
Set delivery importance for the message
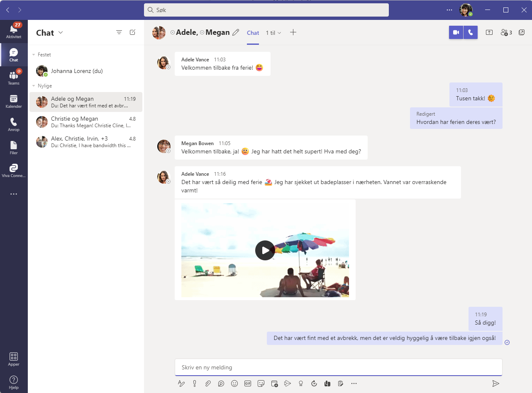click(195, 383)
